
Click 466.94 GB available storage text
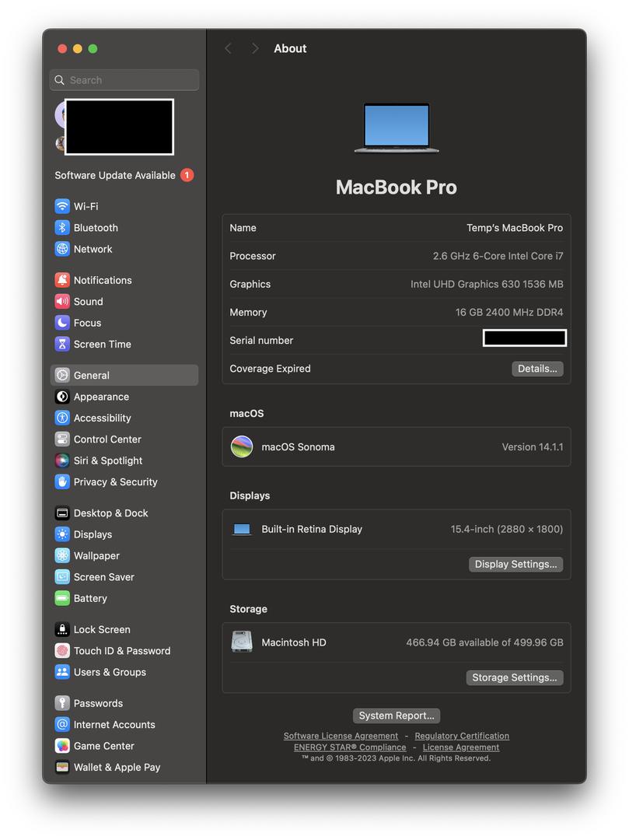point(484,642)
